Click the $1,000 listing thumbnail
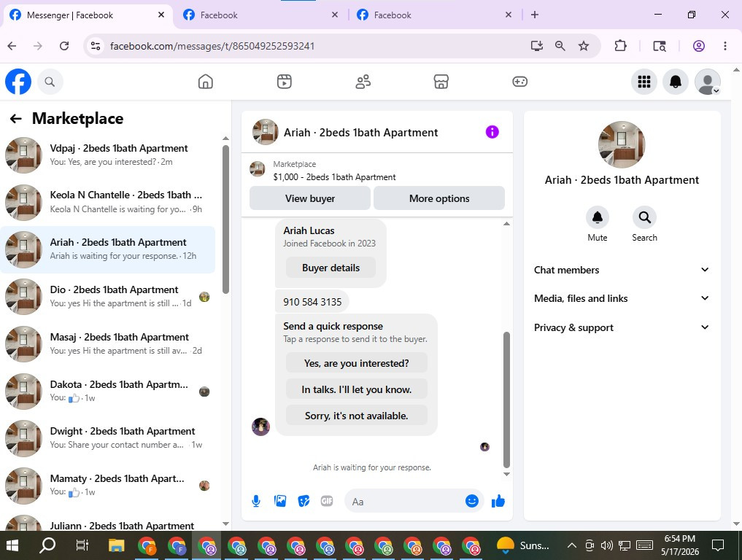 (258, 169)
